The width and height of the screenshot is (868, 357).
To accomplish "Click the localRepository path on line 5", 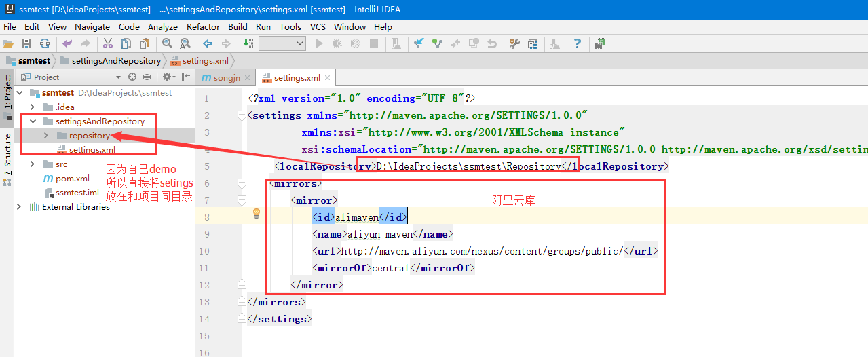I will (468, 166).
